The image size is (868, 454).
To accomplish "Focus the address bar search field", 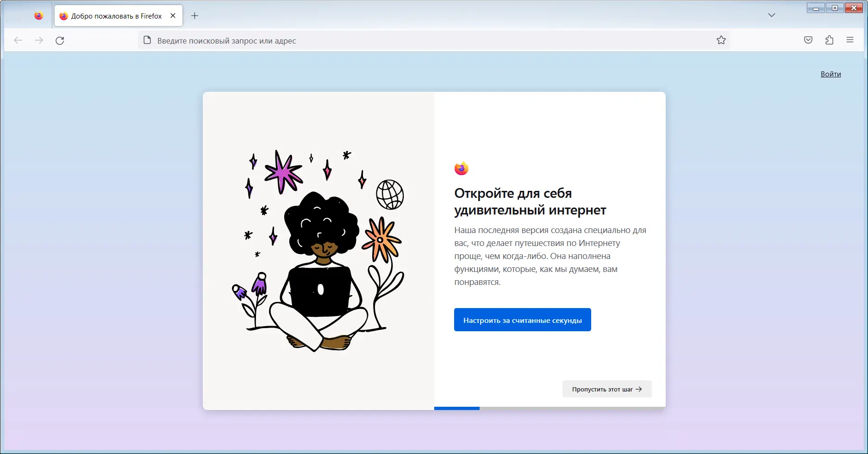I will (433, 40).
